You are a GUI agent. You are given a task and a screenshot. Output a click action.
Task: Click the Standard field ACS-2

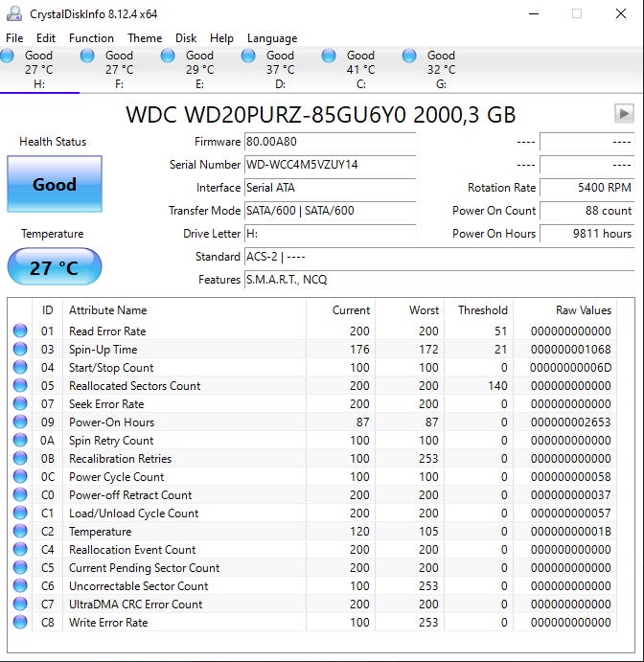(440, 256)
